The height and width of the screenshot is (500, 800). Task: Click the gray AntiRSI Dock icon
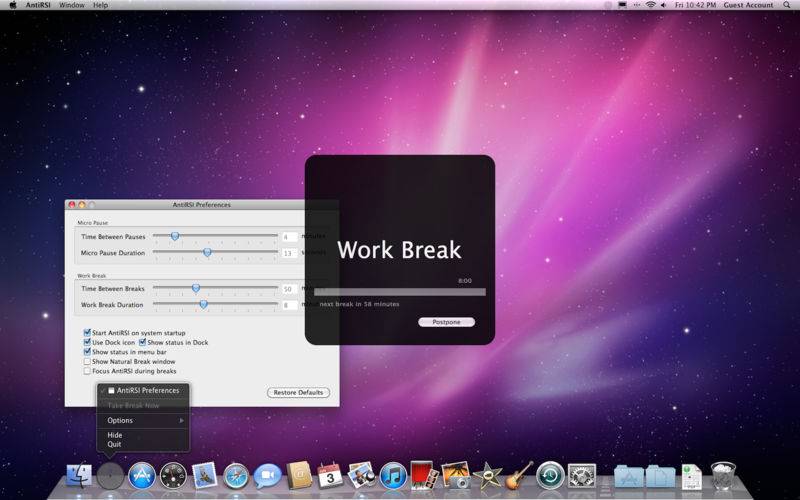click(110, 476)
